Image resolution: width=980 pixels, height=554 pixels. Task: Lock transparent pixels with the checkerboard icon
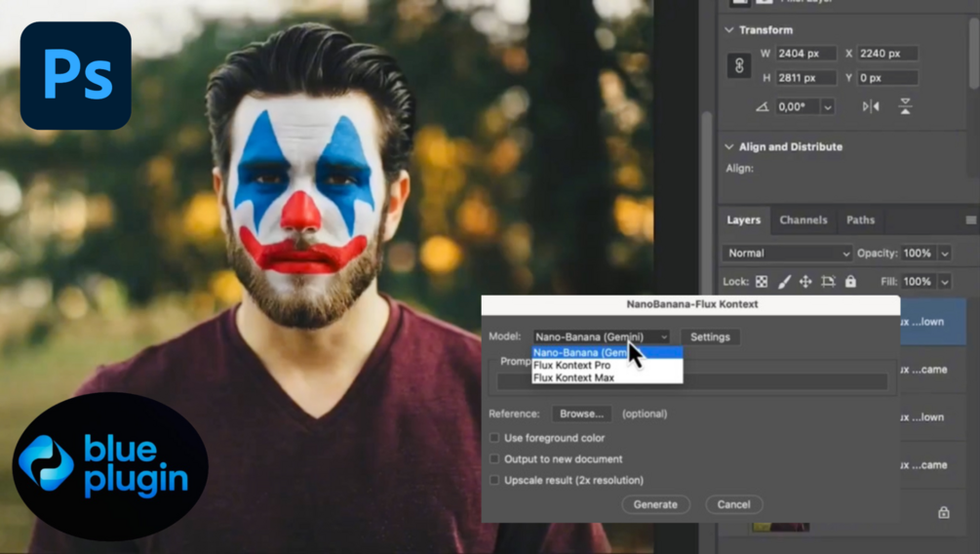[x=762, y=282]
